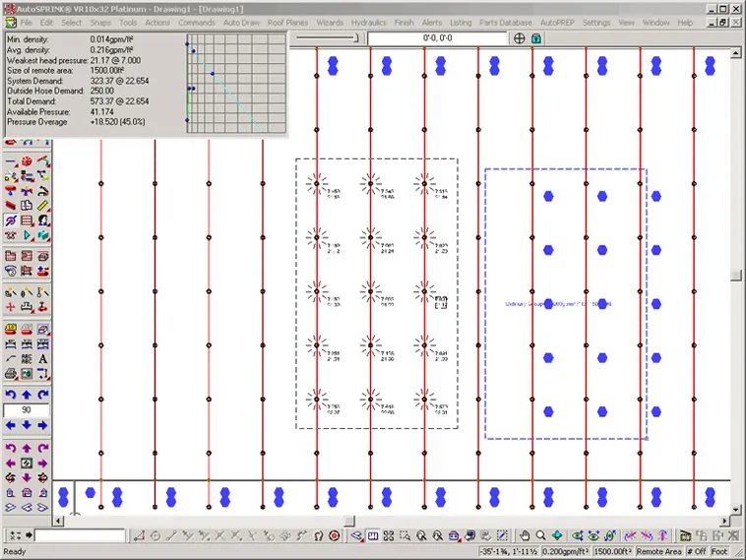This screenshot has height=560, width=746.
Task: Toggle the second green eye visibility icon
Action: 593,535
